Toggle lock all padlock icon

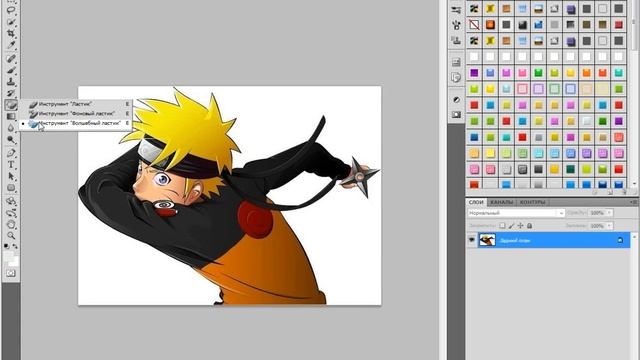529,226
